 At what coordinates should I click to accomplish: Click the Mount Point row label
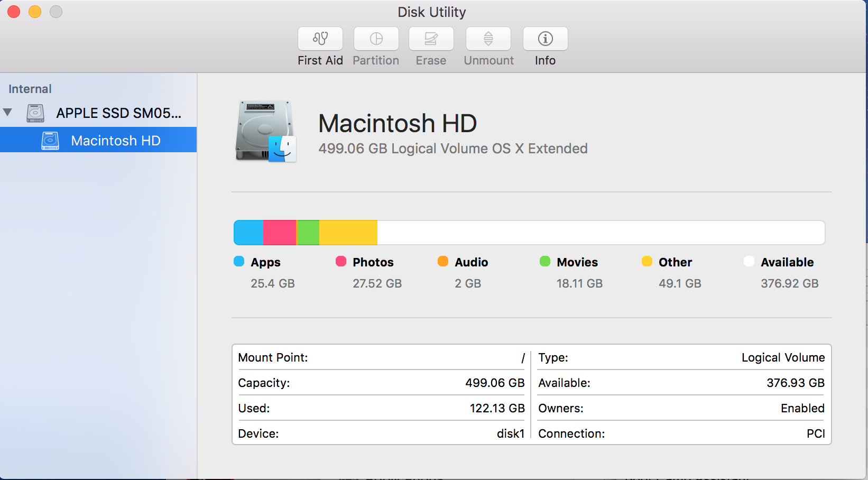pyautogui.click(x=273, y=357)
